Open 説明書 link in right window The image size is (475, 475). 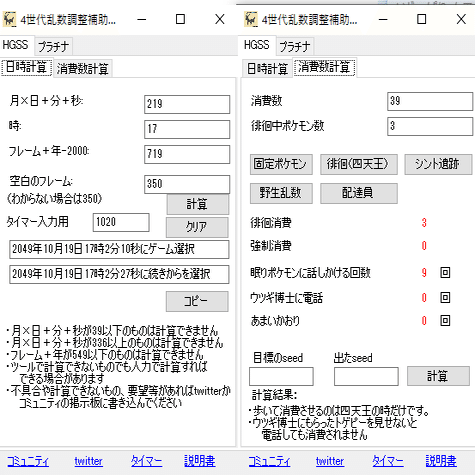pyautogui.click(x=441, y=461)
